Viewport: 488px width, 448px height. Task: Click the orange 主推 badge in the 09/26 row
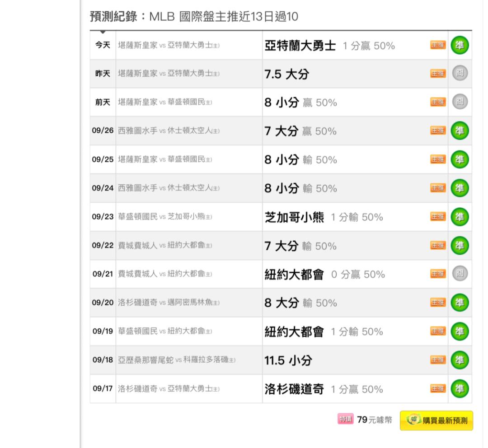point(438,131)
